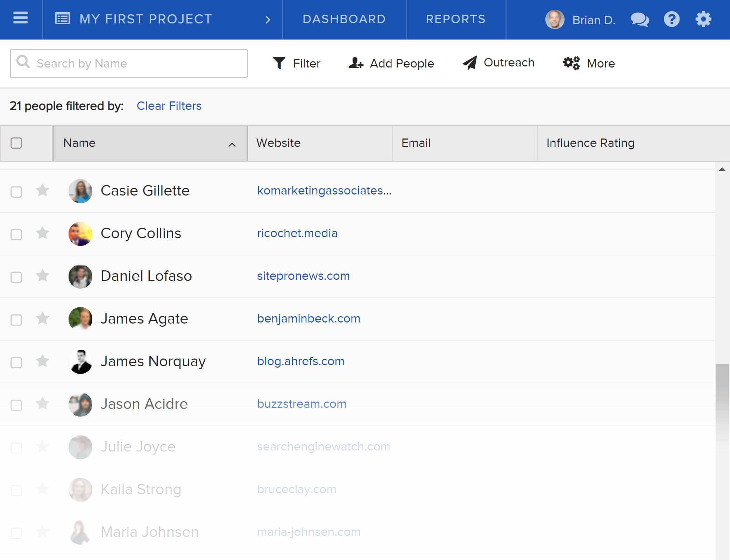Toggle Name column sort arrow
Image resolution: width=730 pixels, height=560 pixels.
pyautogui.click(x=232, y=144)
